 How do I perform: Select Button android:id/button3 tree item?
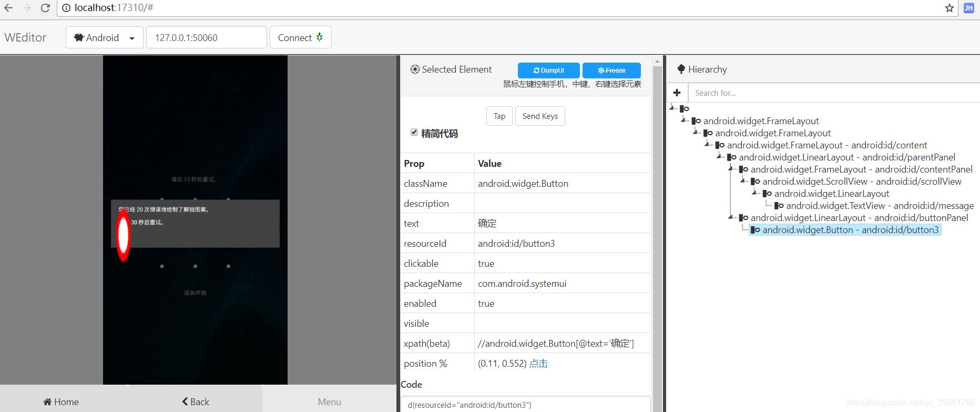(x=850, y=230)
